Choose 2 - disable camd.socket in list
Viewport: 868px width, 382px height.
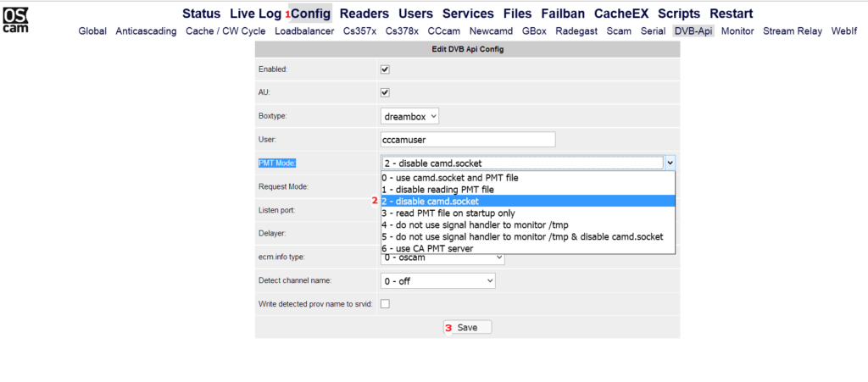[x=527, y=202]
